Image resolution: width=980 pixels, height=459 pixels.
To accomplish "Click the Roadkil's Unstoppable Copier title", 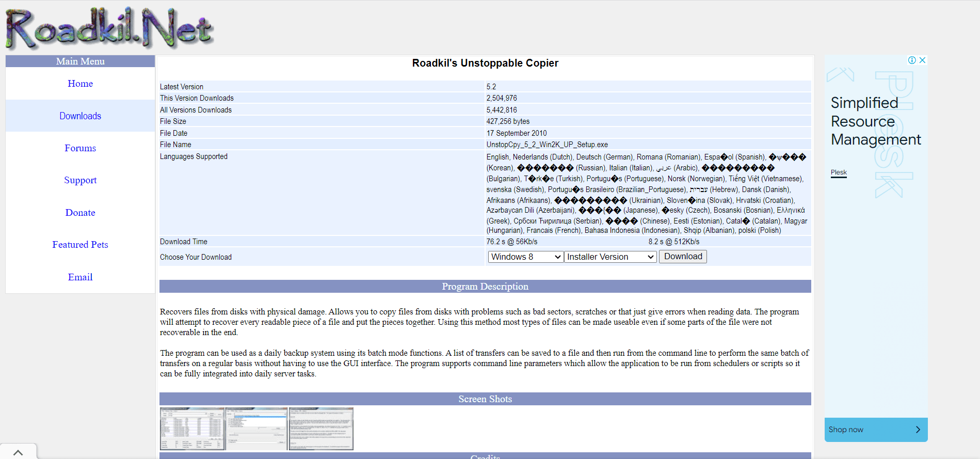I will coord(485,63).
